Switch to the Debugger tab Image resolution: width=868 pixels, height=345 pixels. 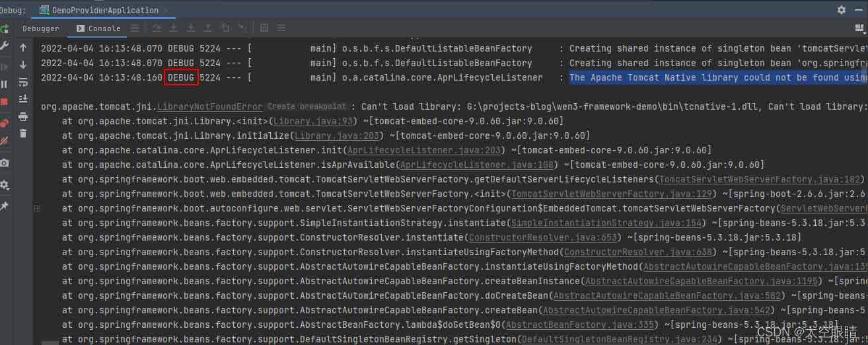point(40,28)
